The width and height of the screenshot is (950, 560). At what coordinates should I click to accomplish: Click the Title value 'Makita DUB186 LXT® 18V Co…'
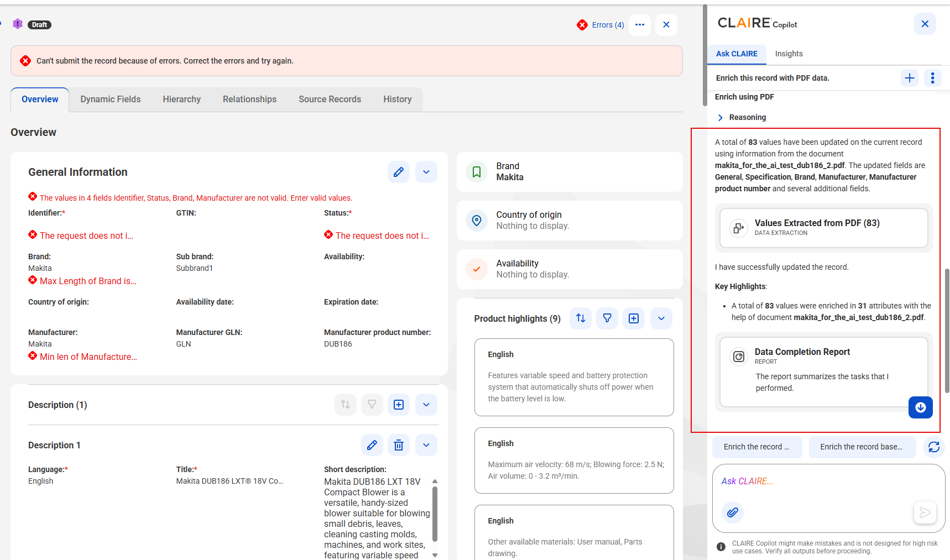229,481
